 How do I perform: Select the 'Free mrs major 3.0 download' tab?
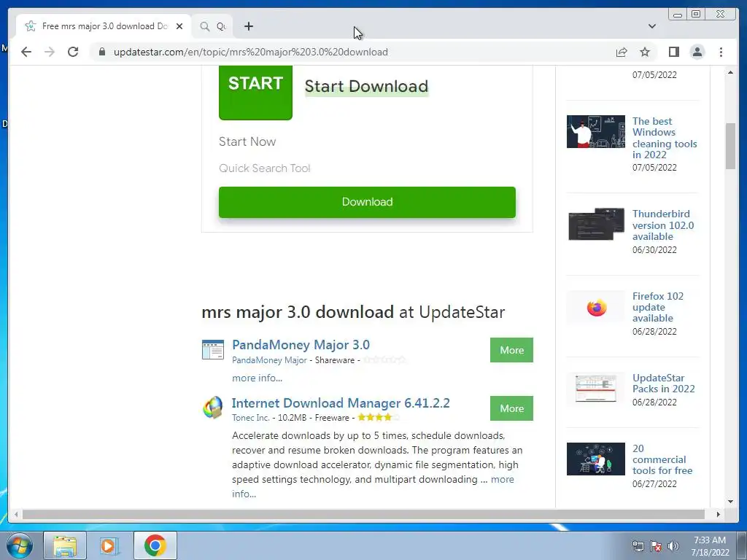pyautogui.click(x=104, y=26)
